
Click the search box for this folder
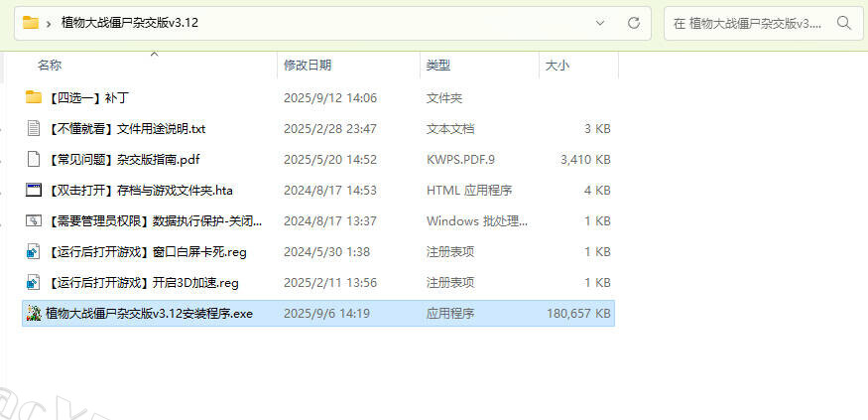tap(749, 22)
